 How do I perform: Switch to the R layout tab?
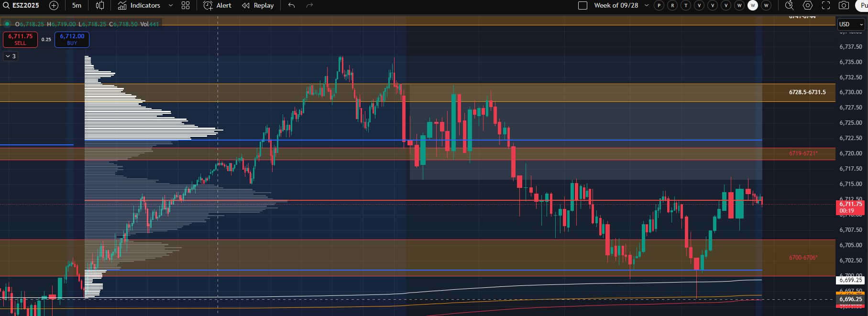(x=672, y=5)
